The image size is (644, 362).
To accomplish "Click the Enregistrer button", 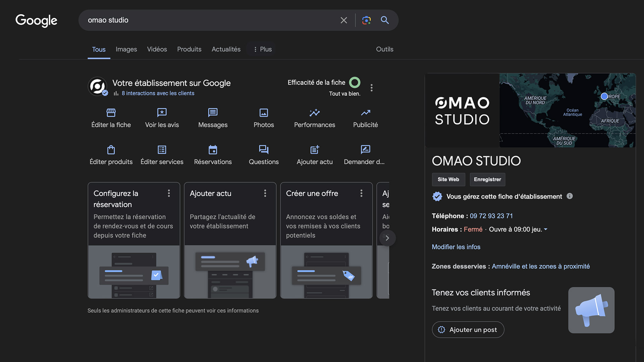I will pyautogui.click(x=487, y=179).
